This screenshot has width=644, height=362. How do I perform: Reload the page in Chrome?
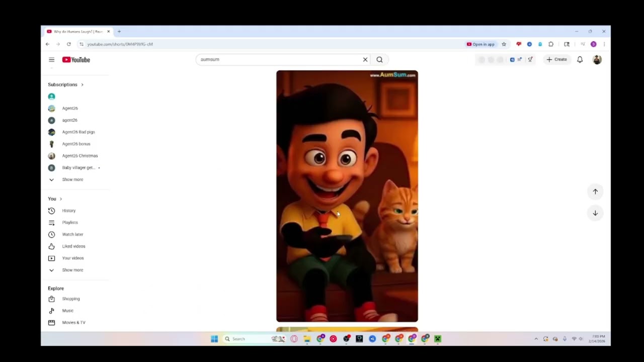(69, 44)
